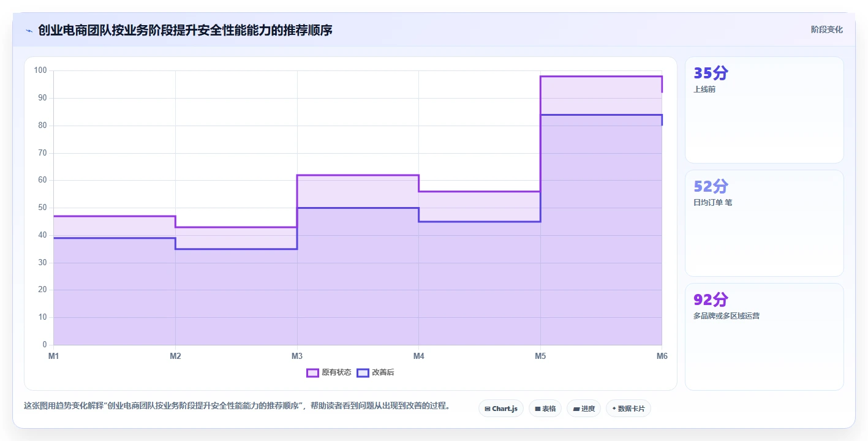Click the M3 axis label
Viewport: 868px width, 441px height.
tap(297, 356)
